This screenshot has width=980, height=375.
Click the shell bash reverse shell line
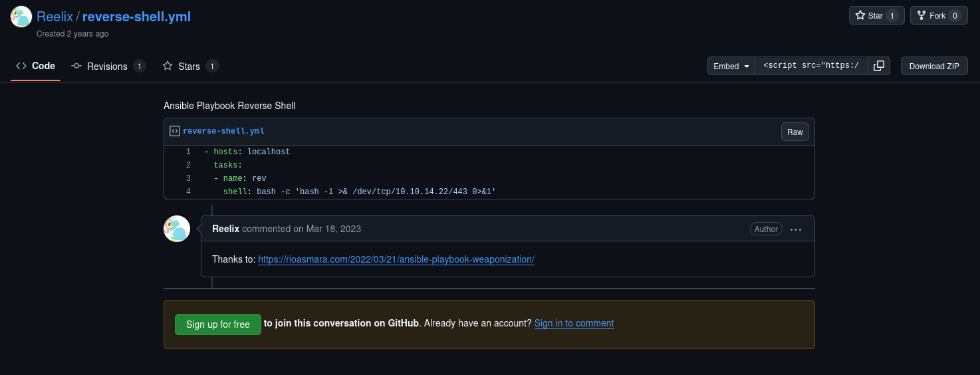pyautogui.click(x=360, y=191)
